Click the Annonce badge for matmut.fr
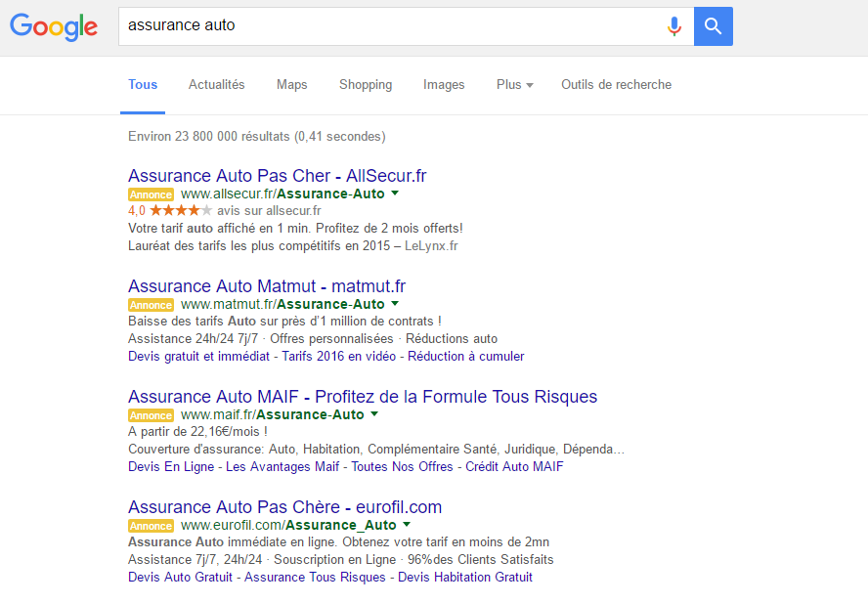868x604 pixels. [x=152, y=305]
